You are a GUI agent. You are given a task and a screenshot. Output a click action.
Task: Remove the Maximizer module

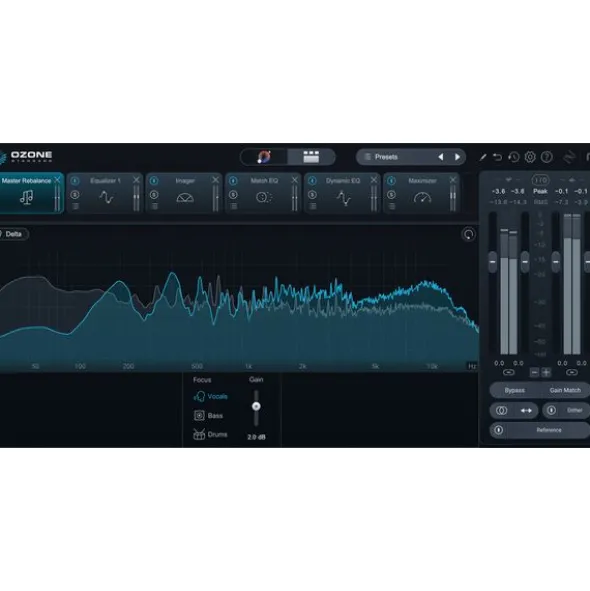click(x=453, y=180)
